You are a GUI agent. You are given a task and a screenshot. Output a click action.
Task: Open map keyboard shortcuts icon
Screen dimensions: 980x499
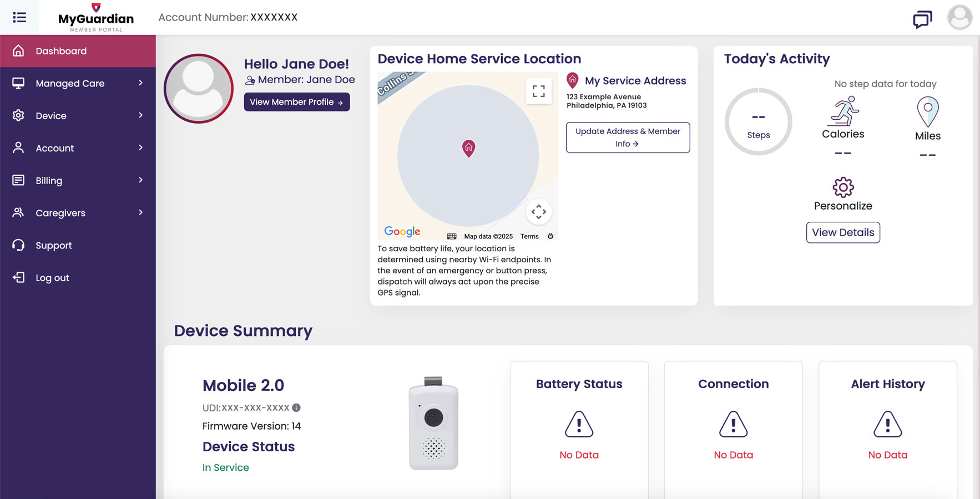[452, 236]
